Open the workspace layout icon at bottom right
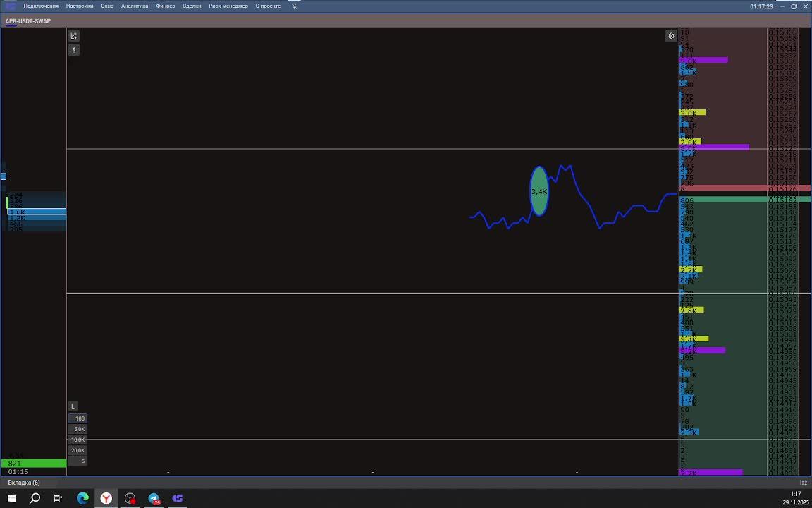 point(804,483)
